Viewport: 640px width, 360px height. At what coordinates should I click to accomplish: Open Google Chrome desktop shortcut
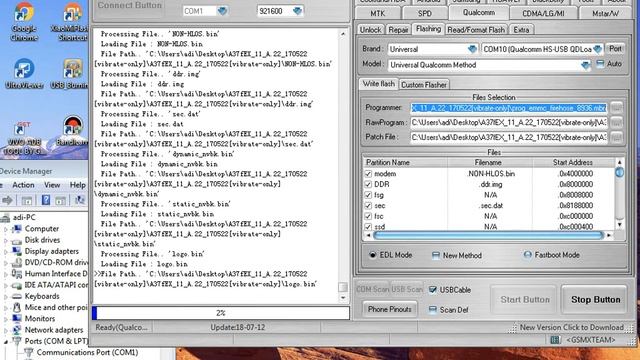coord(24,21)
